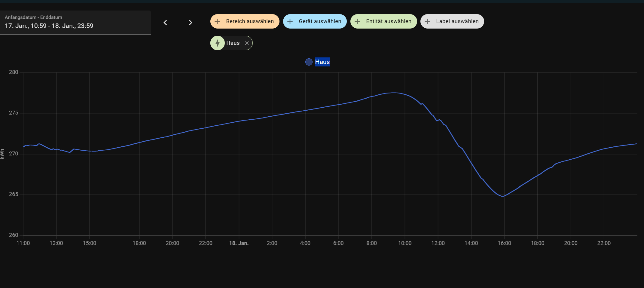Click the 280 value on the y-axis
This screenshot has height=288, width=644.
(14, 72)
